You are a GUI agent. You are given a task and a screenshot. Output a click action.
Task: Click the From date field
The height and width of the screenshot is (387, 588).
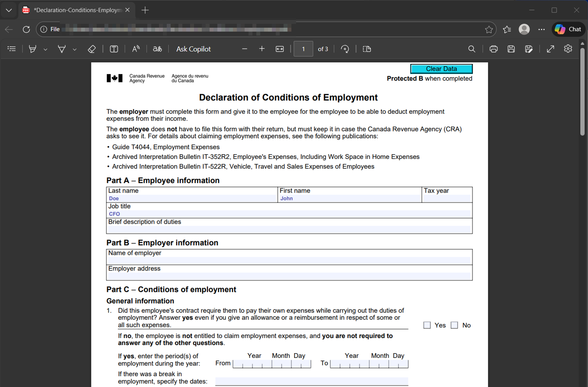tap(272, 364)
